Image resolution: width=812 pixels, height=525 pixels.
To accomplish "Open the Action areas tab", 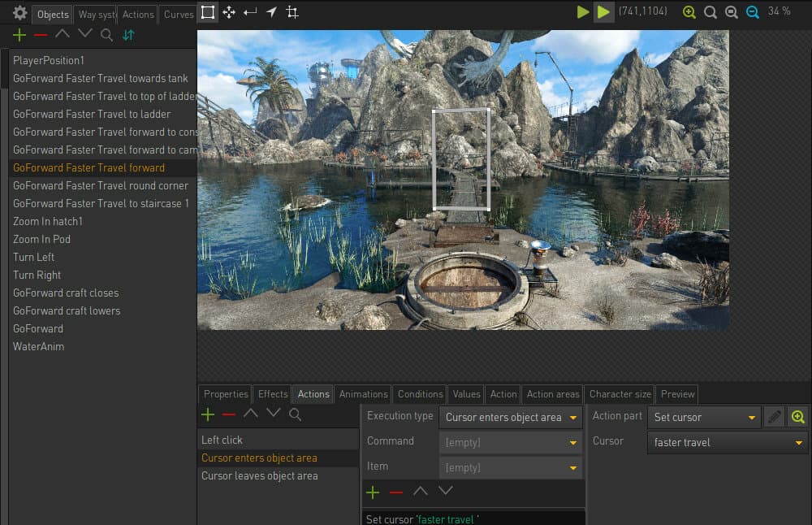I will (x=552, y=394).
